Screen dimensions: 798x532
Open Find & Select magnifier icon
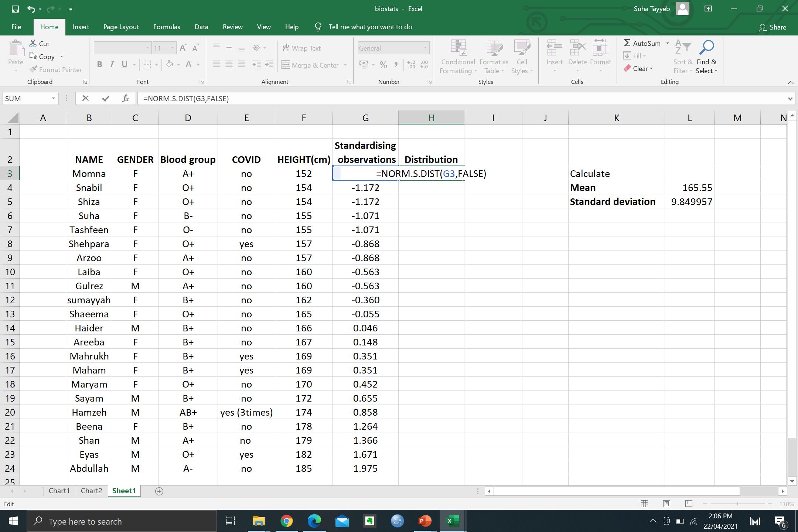point(706,48)
